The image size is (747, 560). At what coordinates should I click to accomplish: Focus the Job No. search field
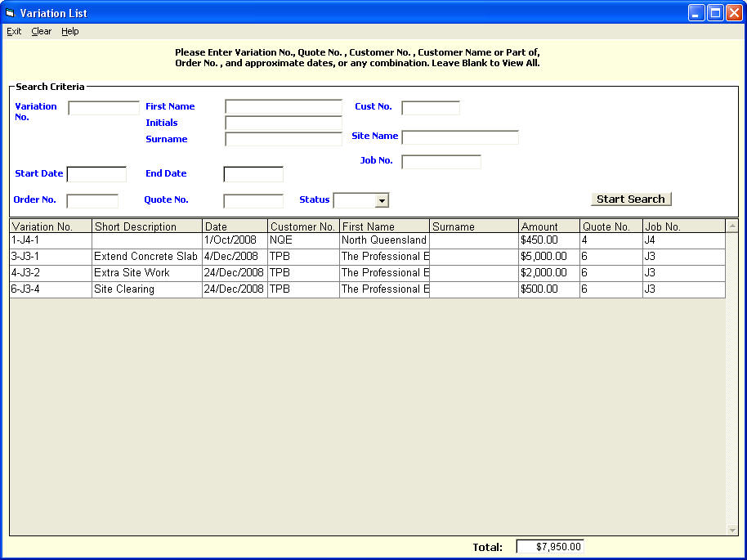click(x=441, y=162)
